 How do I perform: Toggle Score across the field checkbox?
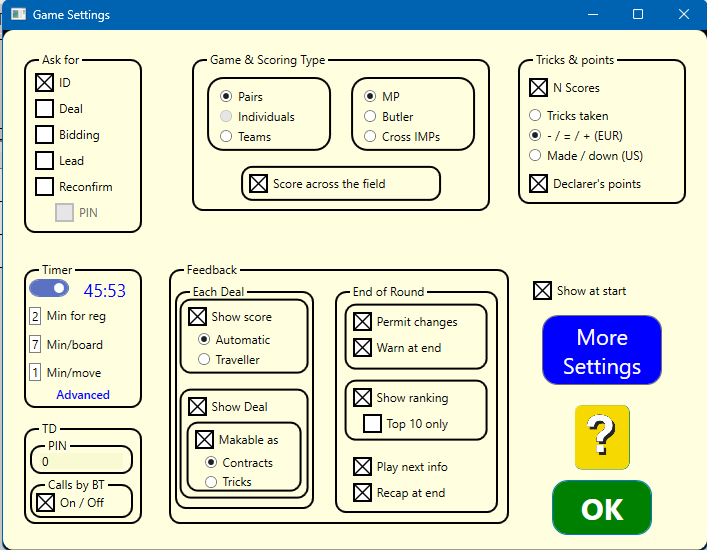click(258, 184)
